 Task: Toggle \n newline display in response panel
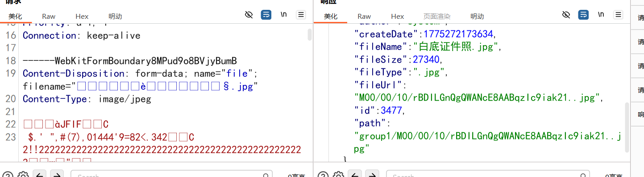click(x=601, y=15)
